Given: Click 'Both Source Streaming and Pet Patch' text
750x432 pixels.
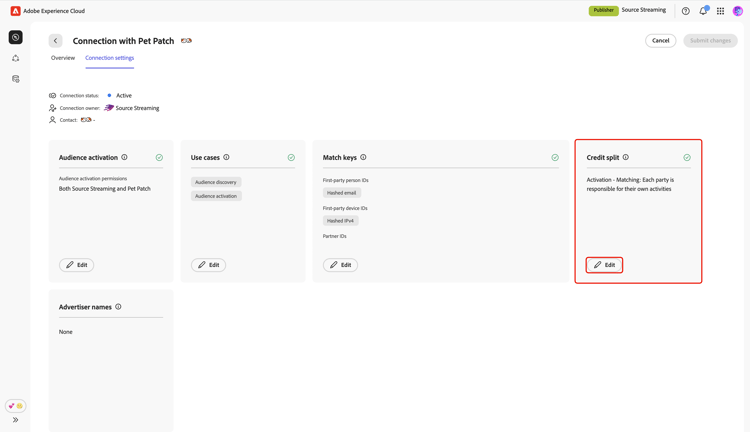Looking at the screenshot, I should (x=105, y=188).
